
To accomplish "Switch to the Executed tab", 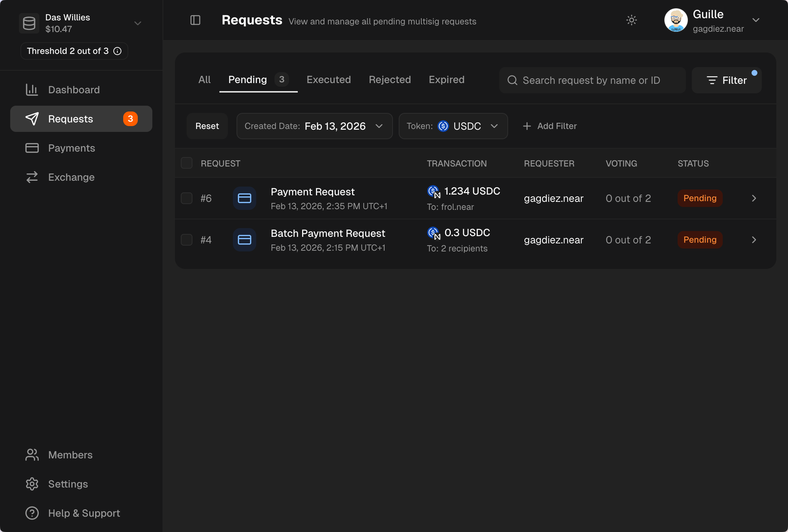I will (x=328, y=79).
